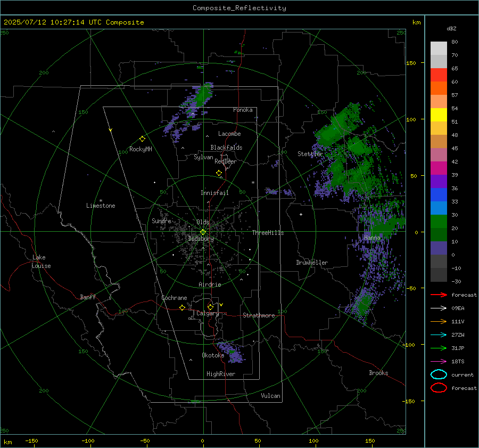Click the Composite_Reflectivity title

pos(239,8)
